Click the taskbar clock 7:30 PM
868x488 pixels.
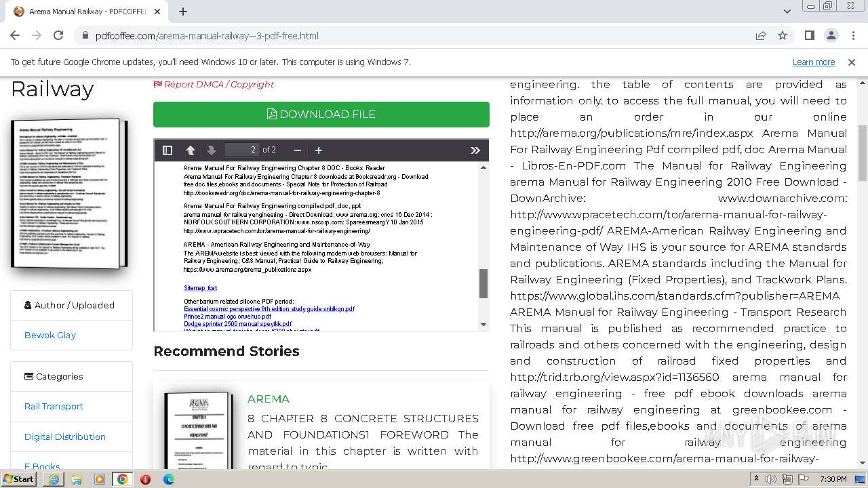coord(833,479)
